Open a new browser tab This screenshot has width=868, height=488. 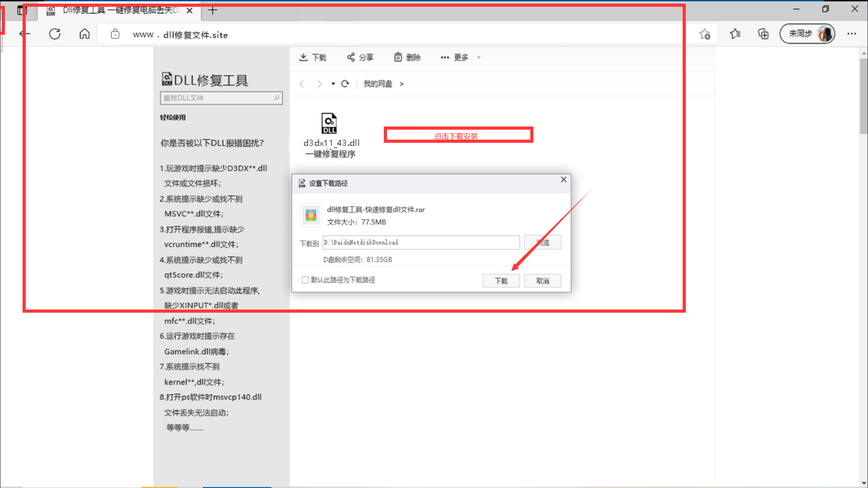tap(212, 10)
